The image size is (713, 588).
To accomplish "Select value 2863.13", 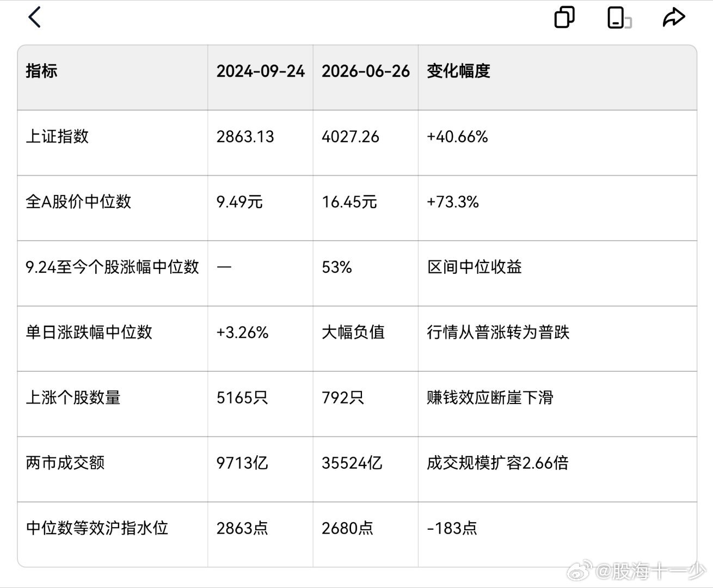I will click(x=245, y=137).
